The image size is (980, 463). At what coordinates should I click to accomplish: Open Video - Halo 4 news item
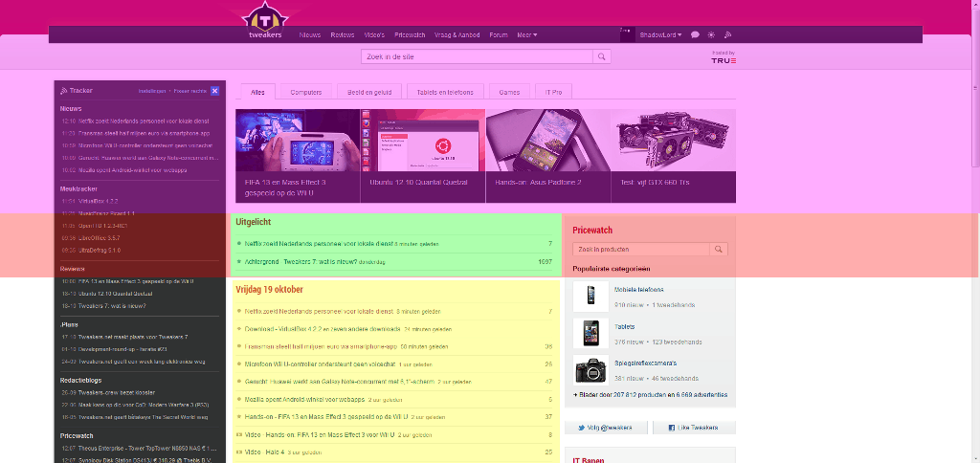point(264,452)
